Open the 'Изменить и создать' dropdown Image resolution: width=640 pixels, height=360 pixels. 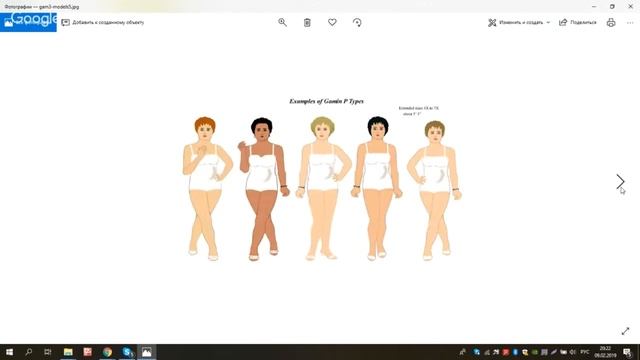click(519, 22)
